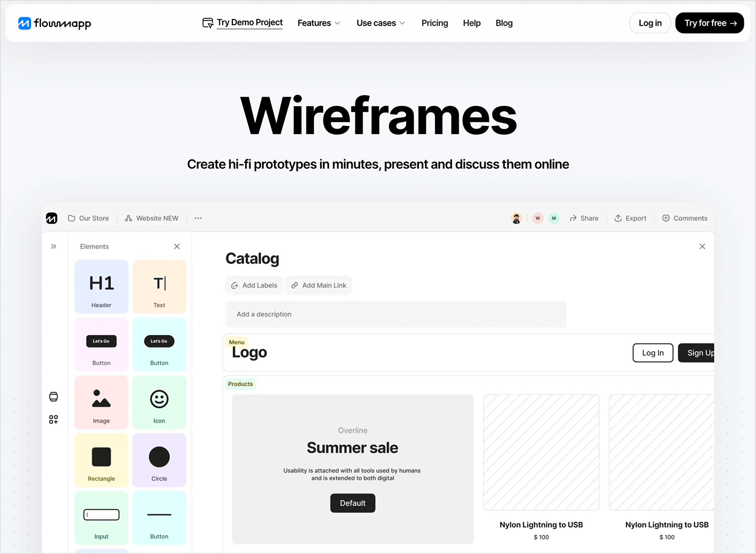The height and width of the screenshot is (554, 756).
Task: Click the Logo text in wireframe
Action: coord(249,353)
